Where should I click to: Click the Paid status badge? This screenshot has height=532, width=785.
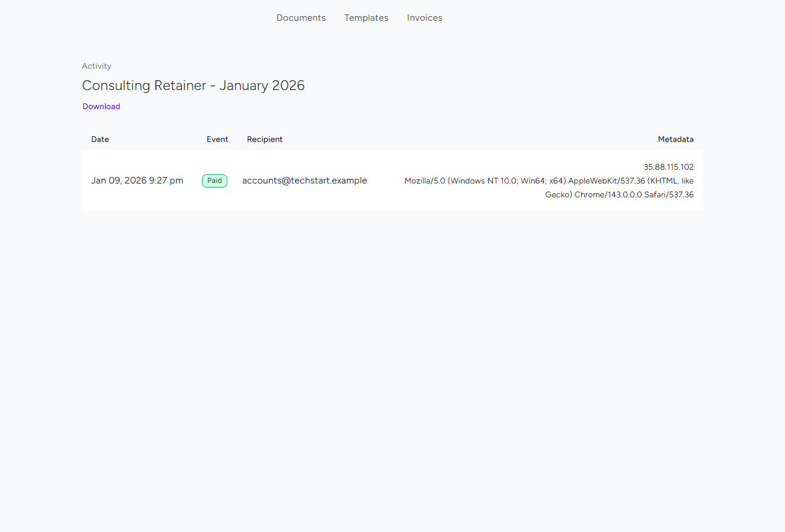coord(214,181)
